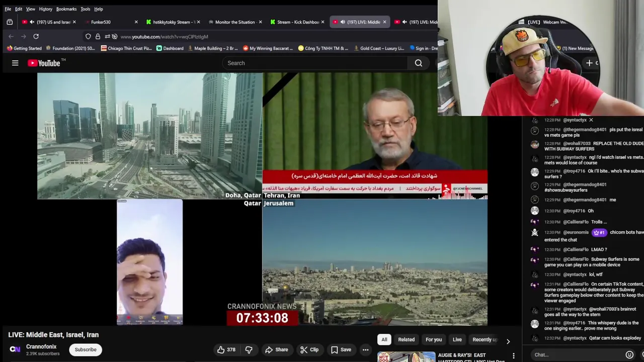Create a Clip of the stream
Image resolution: width=644 pixels, height=362 pixels.
pos(309,349)
